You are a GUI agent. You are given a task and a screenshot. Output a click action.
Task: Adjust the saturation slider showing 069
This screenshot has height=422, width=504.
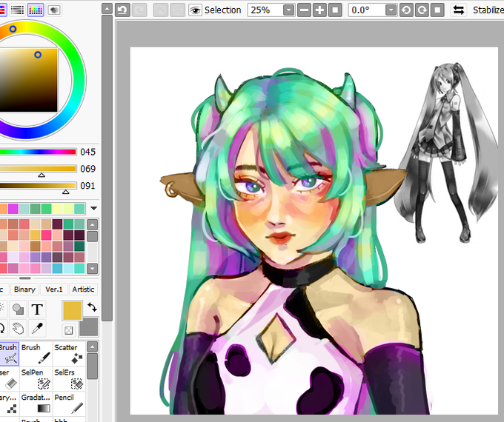click(x=38, y=169)
